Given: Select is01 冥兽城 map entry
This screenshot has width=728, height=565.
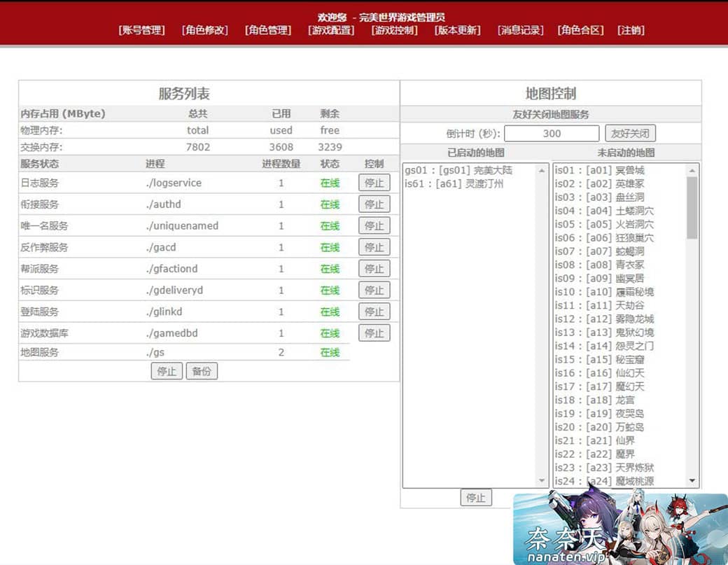Looking at the screenshot, I should tap(619, 170).
